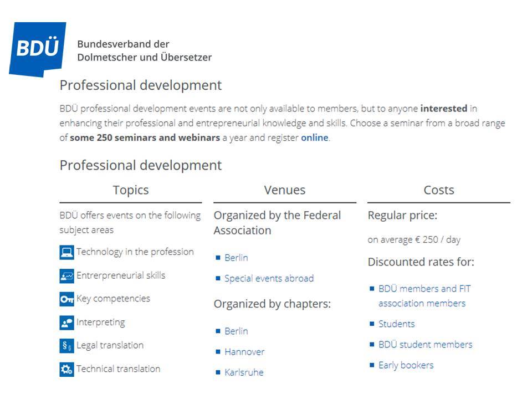Click 'BDÜ offers events on the following' text
Viewport: 532px width, 399px height.
coord(130,216)
